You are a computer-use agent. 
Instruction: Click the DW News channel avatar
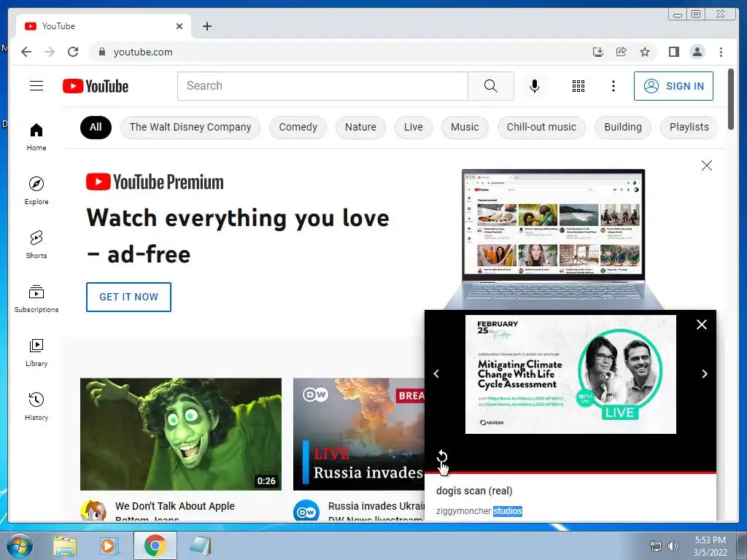(306, 511)
